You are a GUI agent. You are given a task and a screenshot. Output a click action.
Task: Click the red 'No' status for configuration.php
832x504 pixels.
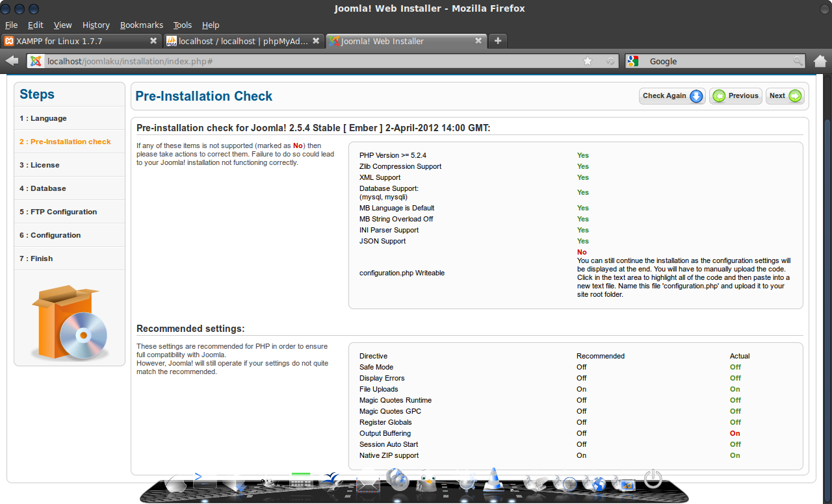click(x=582, y=252)
